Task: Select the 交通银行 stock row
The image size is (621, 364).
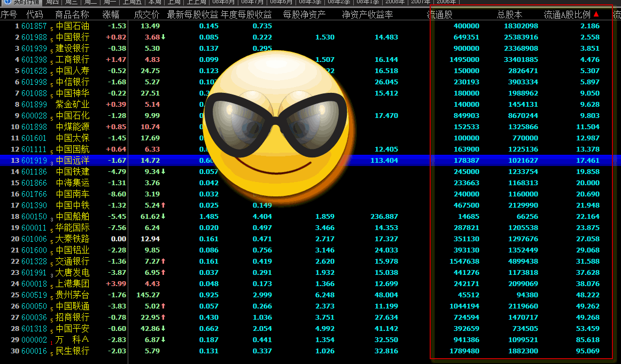Action: point(310,262)
